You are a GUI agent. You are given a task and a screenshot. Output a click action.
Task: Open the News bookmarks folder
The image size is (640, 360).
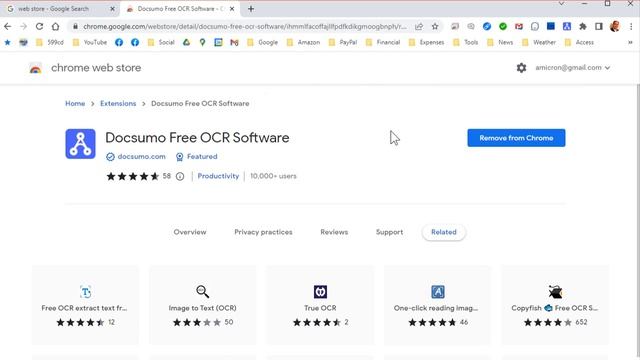[500, 42]
